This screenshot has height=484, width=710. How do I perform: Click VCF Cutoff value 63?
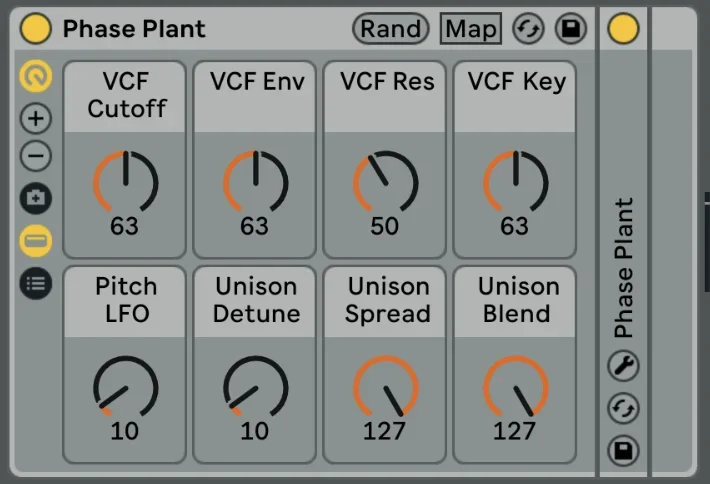[125, 226]
